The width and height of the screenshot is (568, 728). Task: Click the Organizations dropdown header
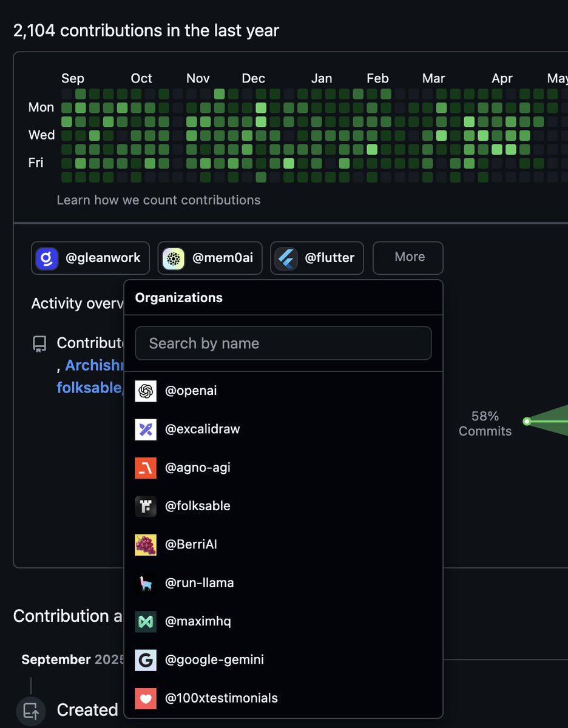[178, 298]
